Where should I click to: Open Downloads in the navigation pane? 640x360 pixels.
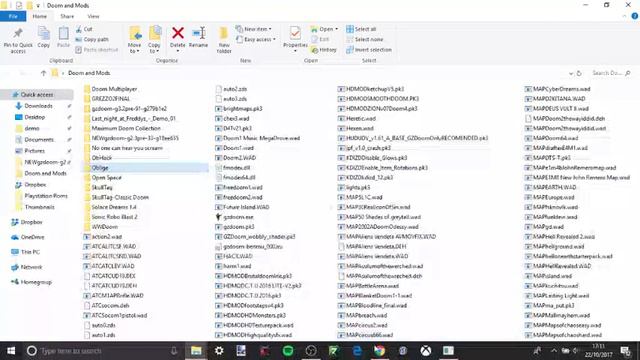tap(38, 106)
